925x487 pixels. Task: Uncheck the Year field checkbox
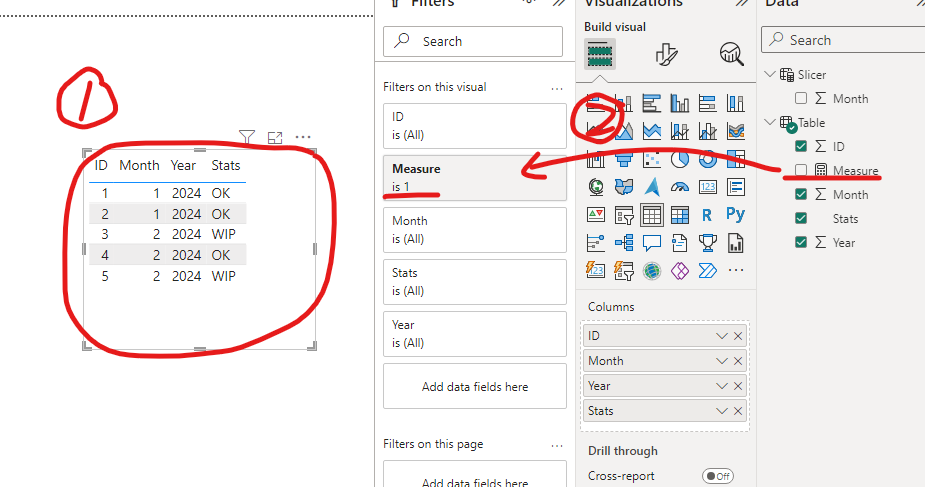click(x=801, y=242)
